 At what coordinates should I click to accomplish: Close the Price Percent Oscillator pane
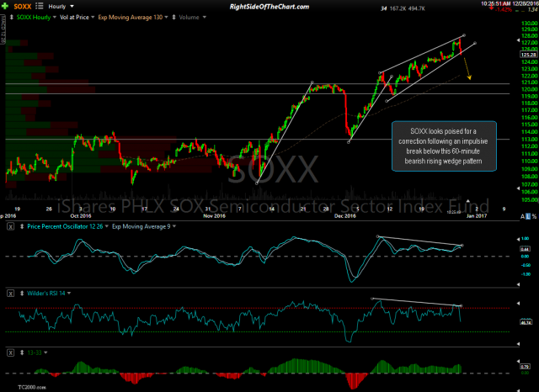pyautogui.click(x=11, y=226)
